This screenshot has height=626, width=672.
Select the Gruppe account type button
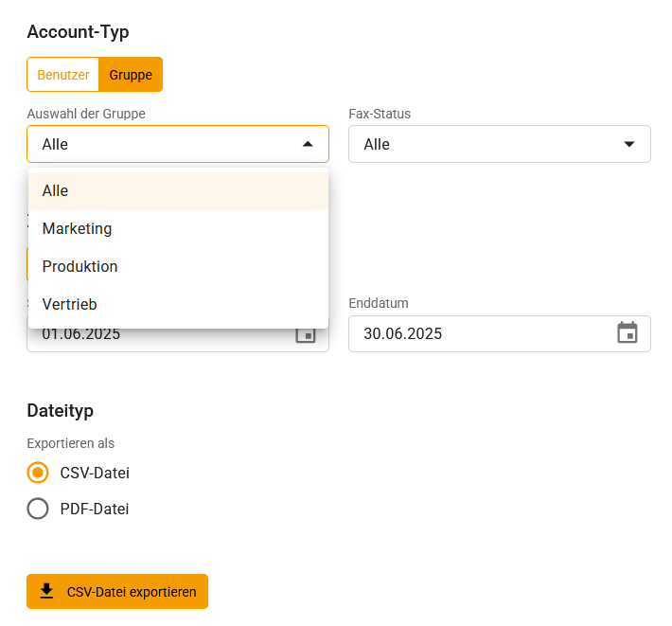click(x=131, y=75)
